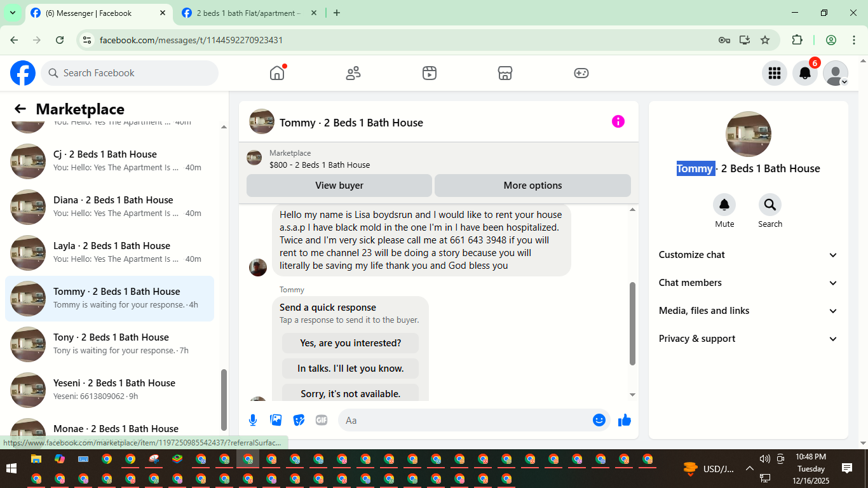Image resolution: width=868 pixels, height=488 pixels.
Task: Click the View buyer button
Action: click(x=339, y=186)
